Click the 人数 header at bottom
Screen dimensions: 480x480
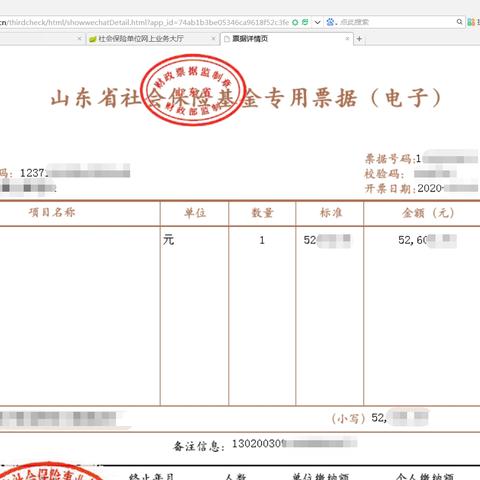235,476
